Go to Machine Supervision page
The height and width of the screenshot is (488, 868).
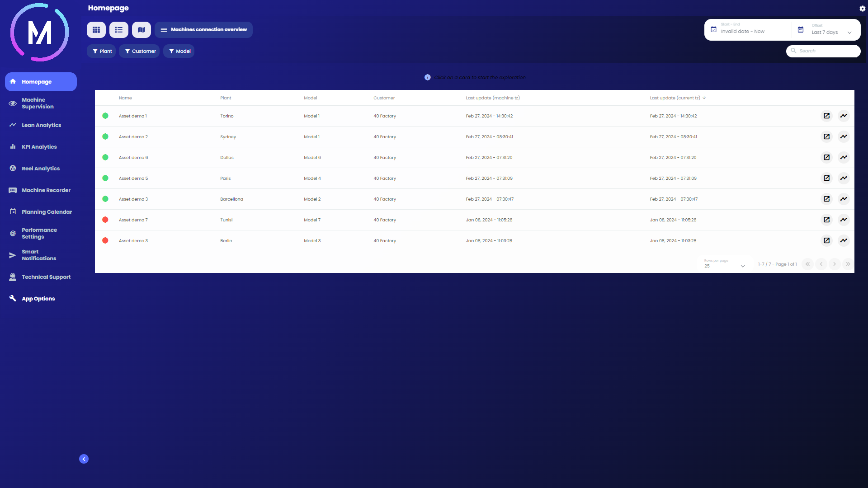[x=38, y=103]
